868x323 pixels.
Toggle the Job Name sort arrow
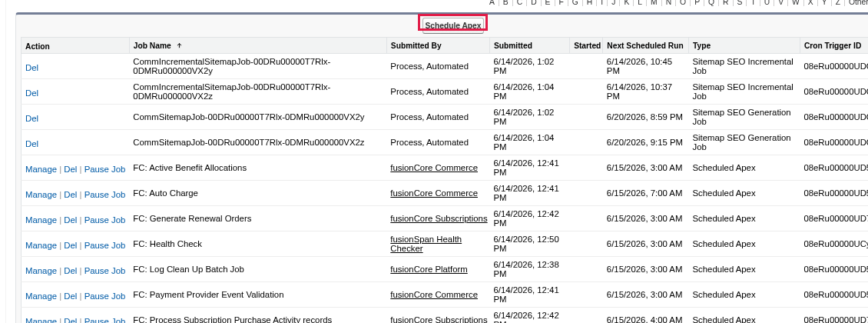[179, 45]
